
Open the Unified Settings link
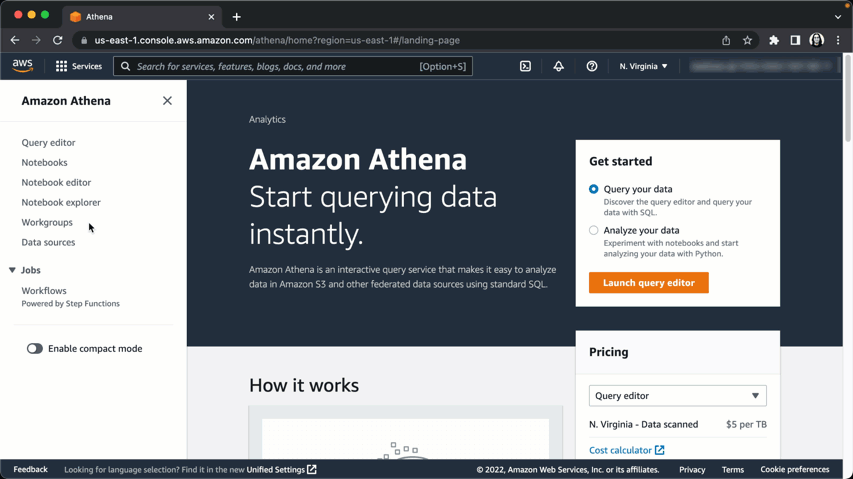(x=281, y=470)
